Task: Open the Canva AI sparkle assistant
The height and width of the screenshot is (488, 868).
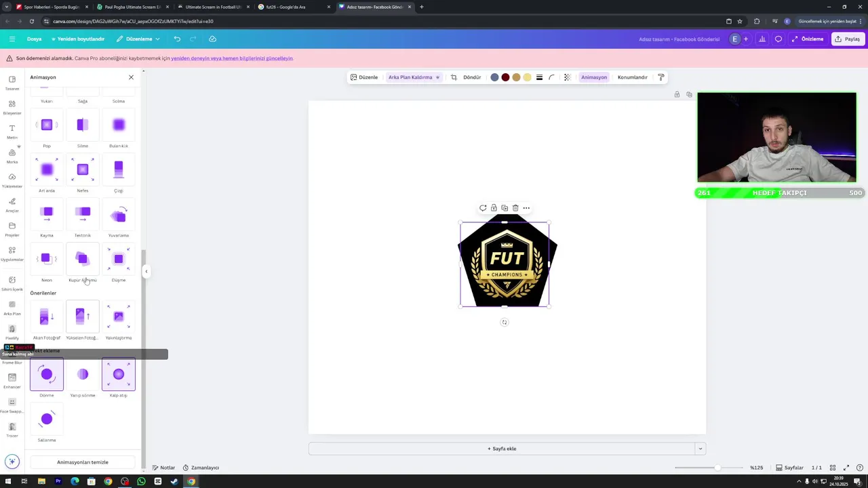Action: [12, 462]
